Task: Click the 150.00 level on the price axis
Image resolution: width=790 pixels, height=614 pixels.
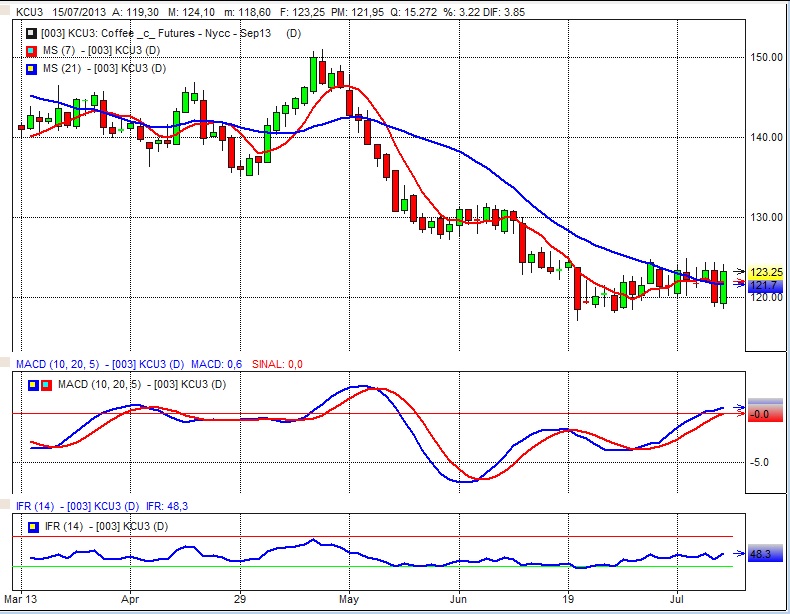Action: coord(766,57)
